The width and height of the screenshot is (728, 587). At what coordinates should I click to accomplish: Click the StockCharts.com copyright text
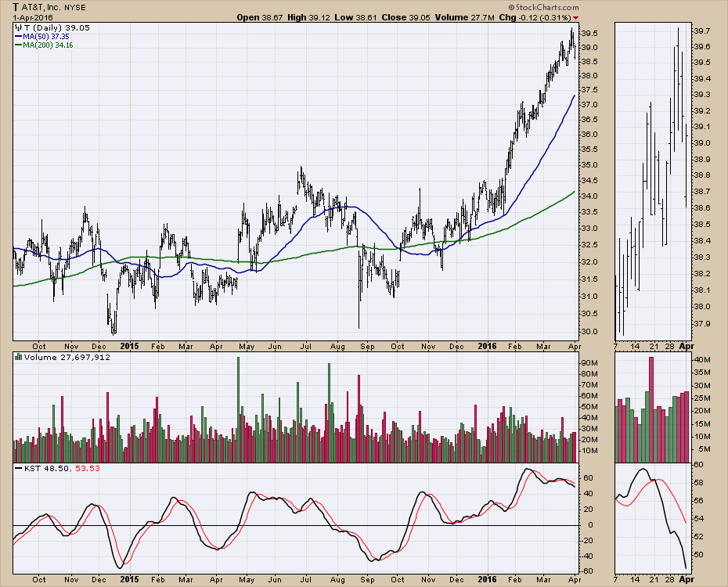coord(544,7)
